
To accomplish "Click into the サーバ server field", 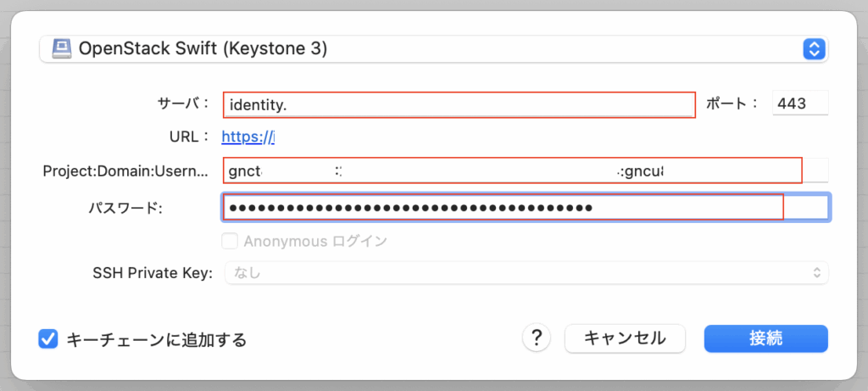I will pos(459,104).
